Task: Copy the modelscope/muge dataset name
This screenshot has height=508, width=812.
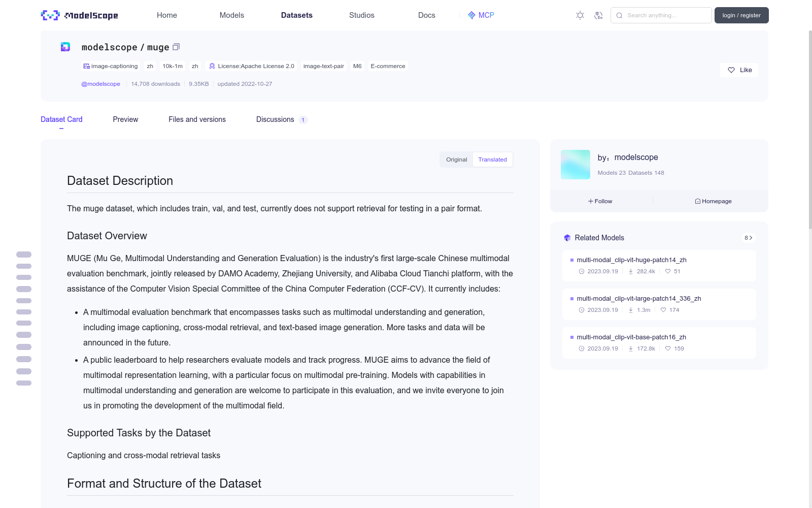Action: click(176, 47)
